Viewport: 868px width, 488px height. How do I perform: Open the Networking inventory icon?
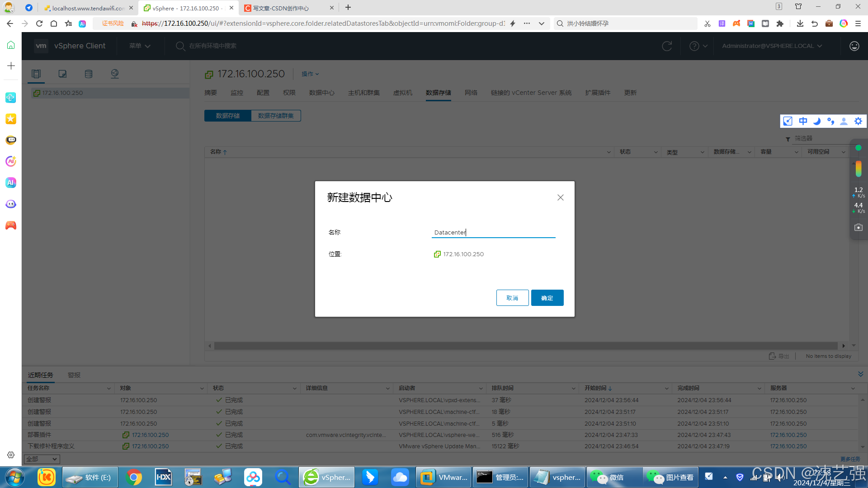(x=115, y=74)
